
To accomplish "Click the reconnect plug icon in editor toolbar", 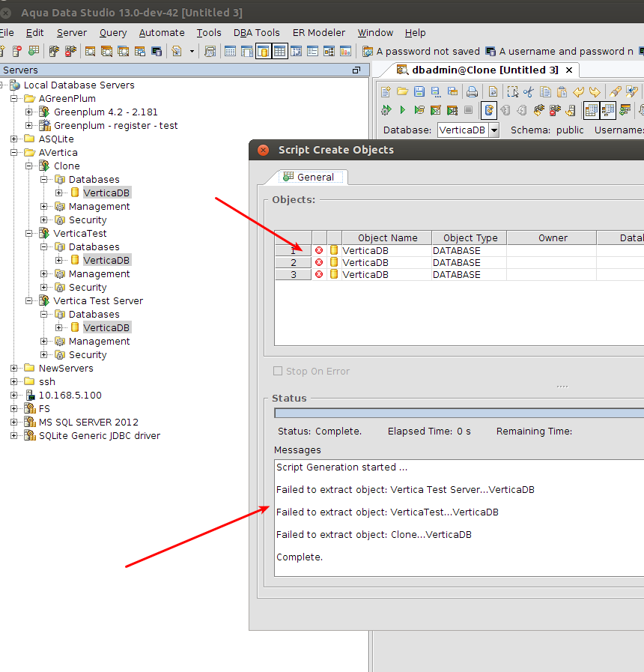I will 538,110.
